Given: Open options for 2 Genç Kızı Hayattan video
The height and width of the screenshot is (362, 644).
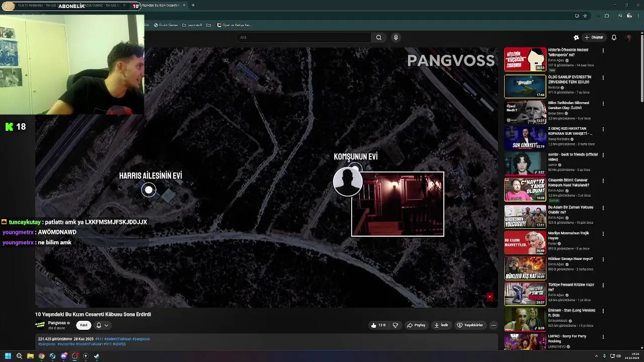Looking at the screenshot, I should [603, 129].
